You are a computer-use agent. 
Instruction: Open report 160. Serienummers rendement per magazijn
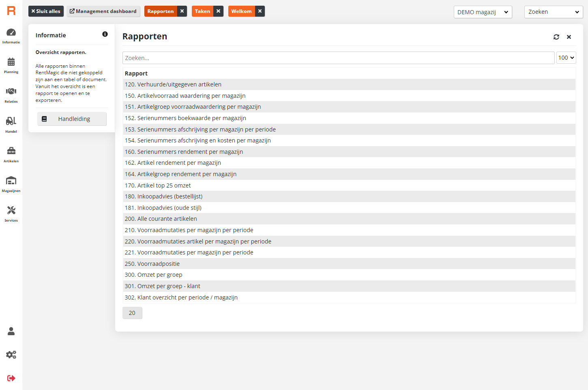[x=349, y=152]
